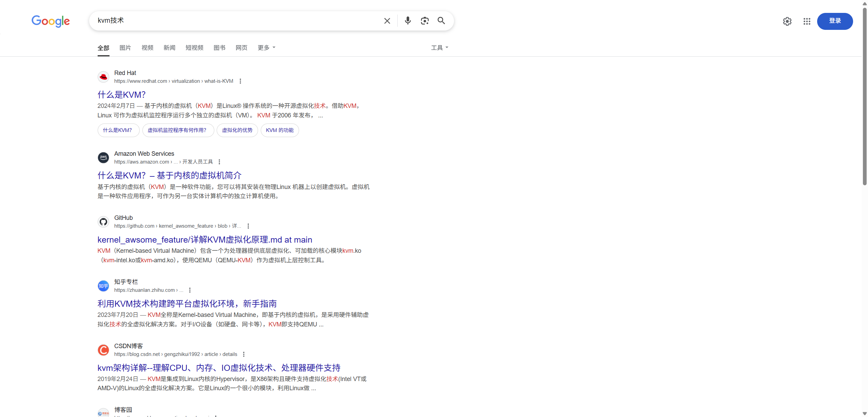Open three-dot menu for Red Hat result
Image resolution: width=868 pixels, height=417 pixels.
[240, 81]
